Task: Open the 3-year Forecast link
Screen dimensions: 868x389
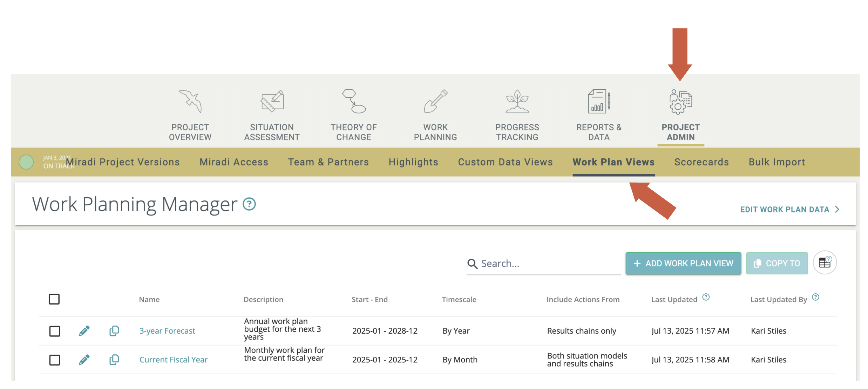Action: [167, 331]
